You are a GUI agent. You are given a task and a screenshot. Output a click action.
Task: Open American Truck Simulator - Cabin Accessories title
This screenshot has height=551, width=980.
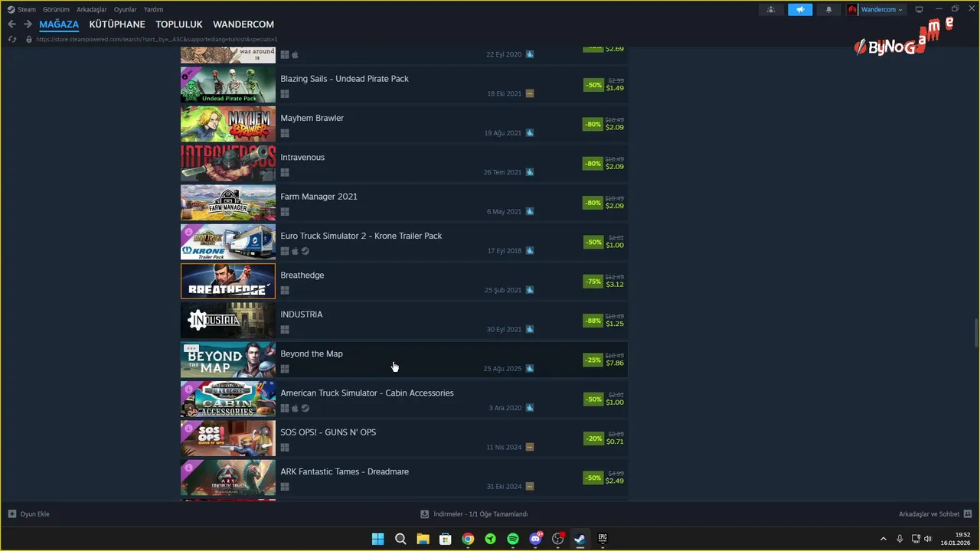pyautogui.click(x=367, y=393)
